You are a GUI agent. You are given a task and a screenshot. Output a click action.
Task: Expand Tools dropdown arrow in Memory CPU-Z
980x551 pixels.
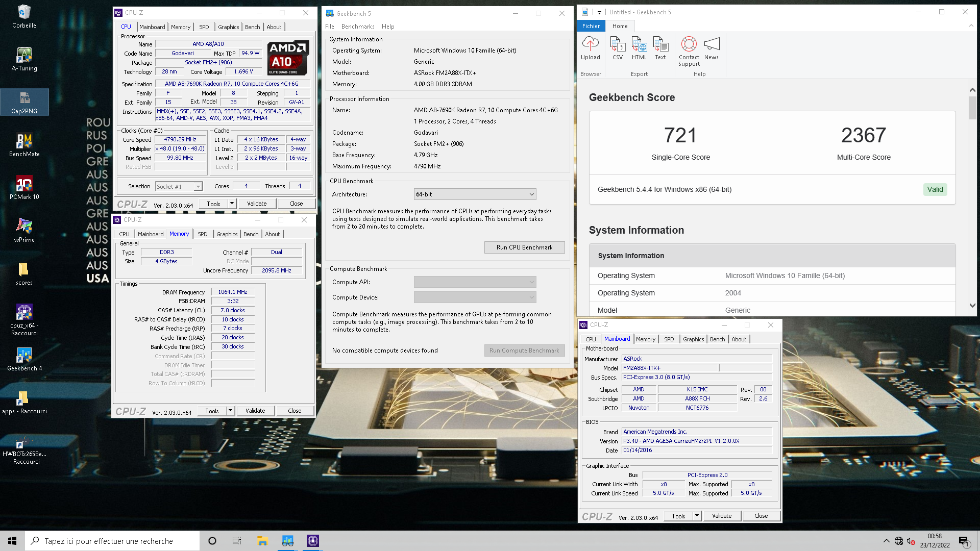pos(230,411)
